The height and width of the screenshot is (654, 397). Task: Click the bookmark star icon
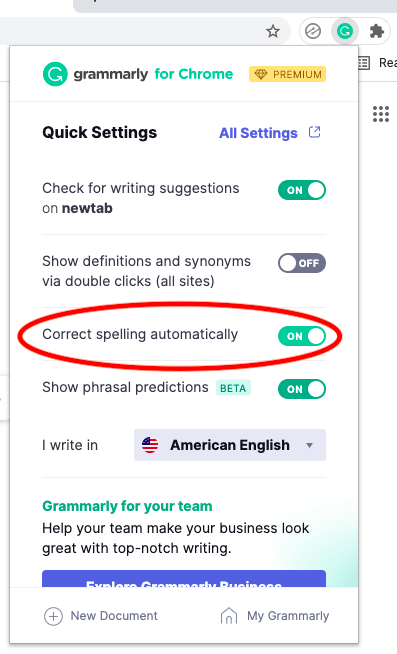click(273, 31)
